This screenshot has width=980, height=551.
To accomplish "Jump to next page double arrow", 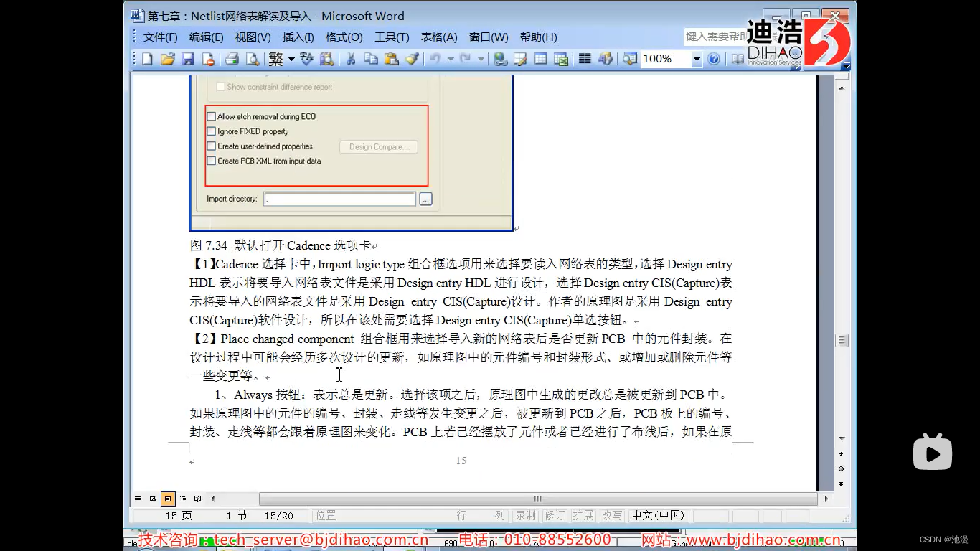I will click(842, 484).
